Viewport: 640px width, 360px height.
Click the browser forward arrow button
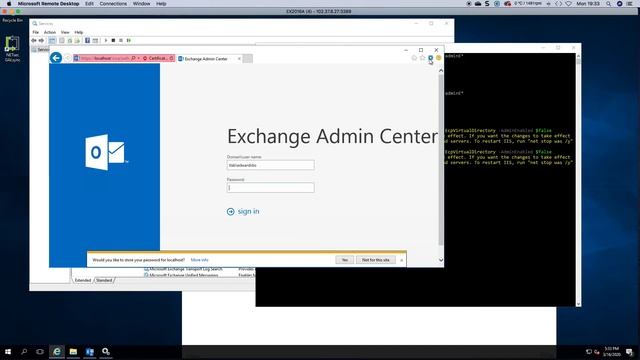[x=68, y=58]
